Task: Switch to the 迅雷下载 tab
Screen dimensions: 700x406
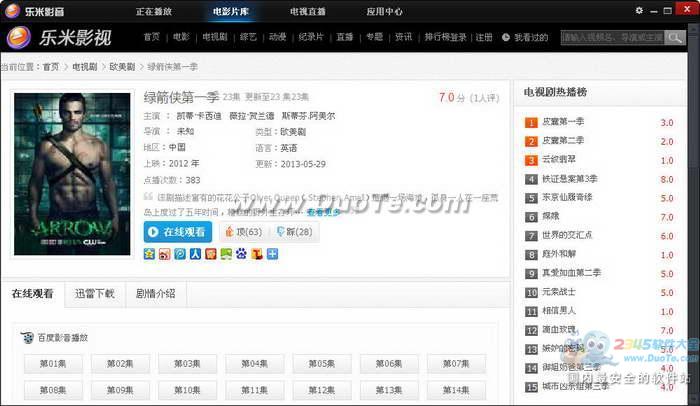Action: tap(95, 294)
